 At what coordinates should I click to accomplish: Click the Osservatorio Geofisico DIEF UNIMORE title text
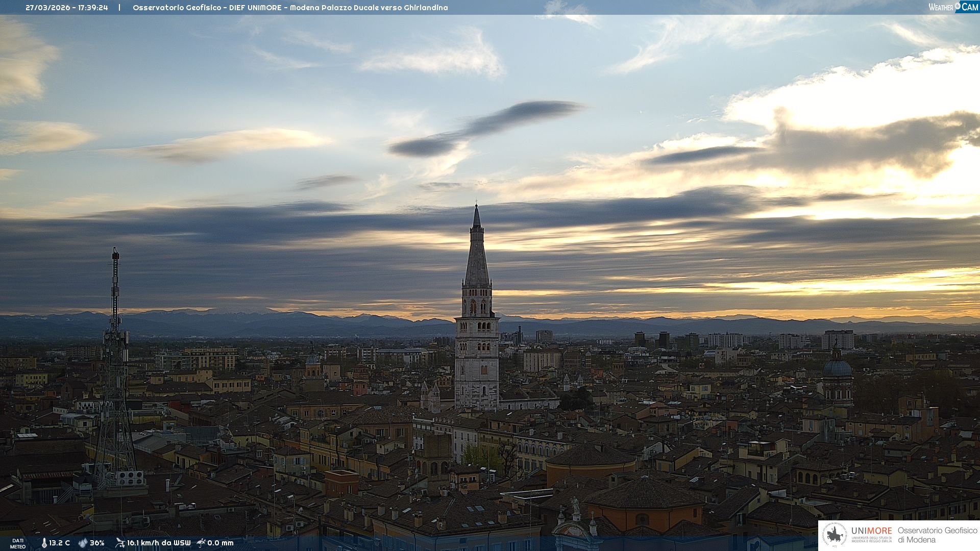point(290,8)
